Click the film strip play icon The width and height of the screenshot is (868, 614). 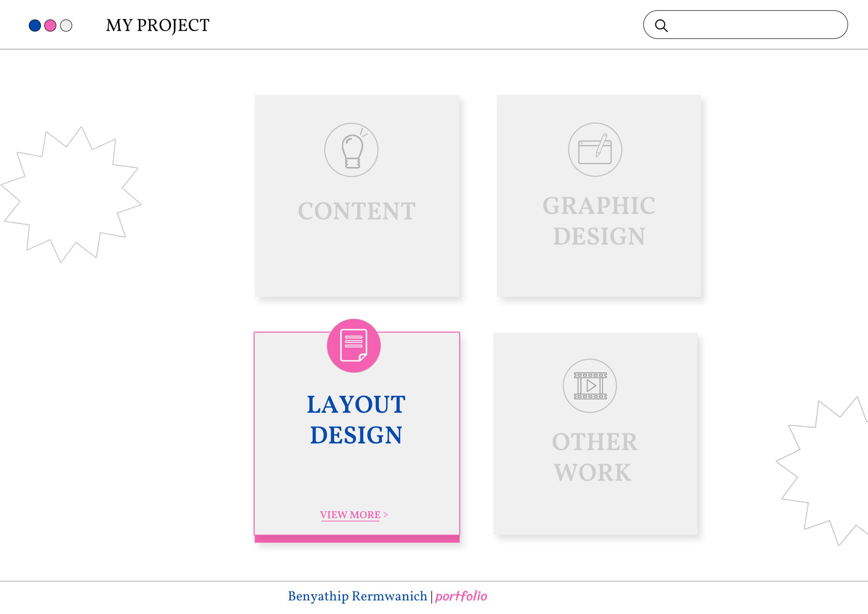tap(590, 385)
